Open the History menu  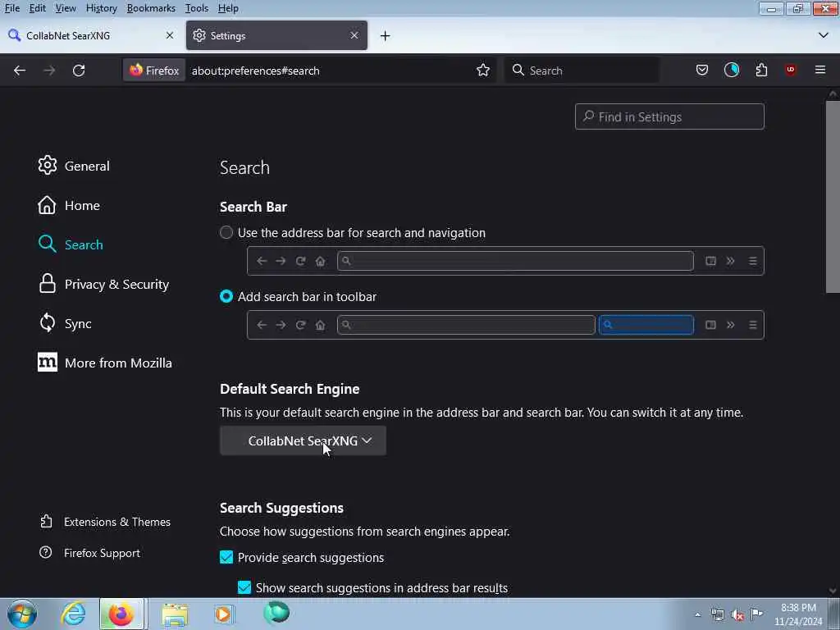[101, 8]
